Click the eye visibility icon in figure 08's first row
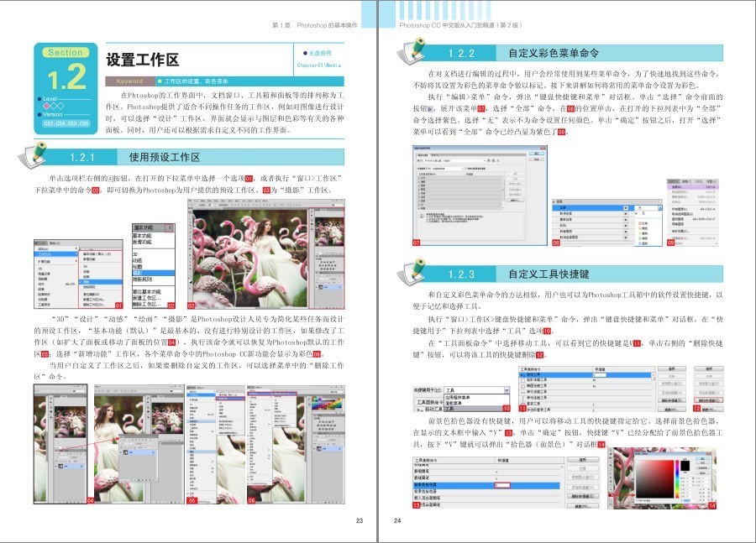This screenshot has width=756, height=543. 625,207
